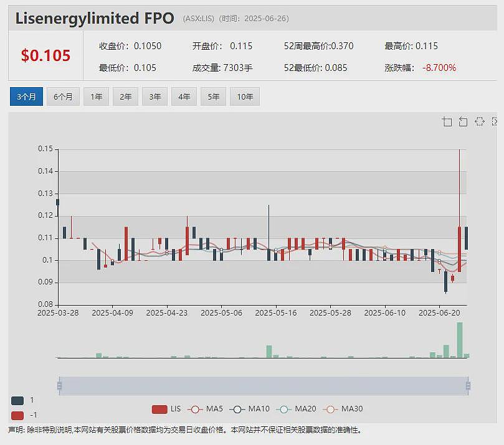
Task: Toggle MA30 legend item
Action: tap(343, 409)
